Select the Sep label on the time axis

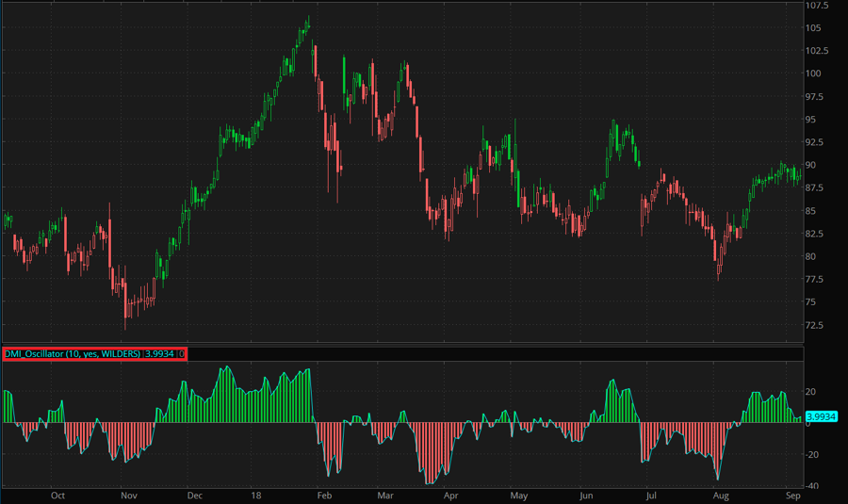point(792,494)
